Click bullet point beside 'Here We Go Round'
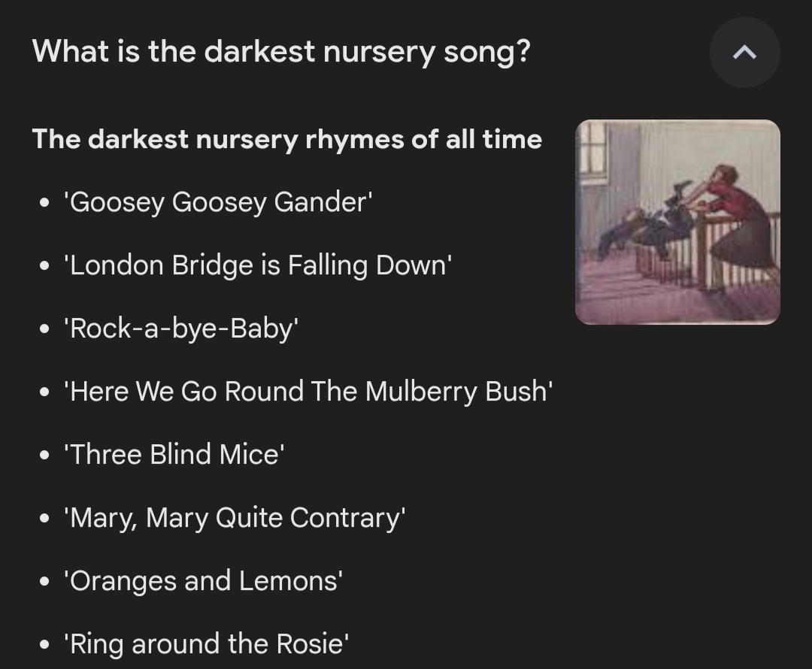Viewport: 812px width, 669px height. (47, 393)
